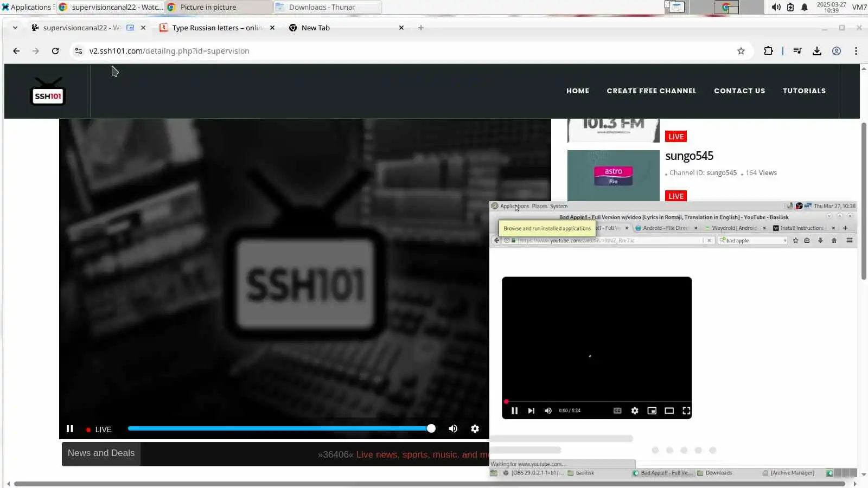
Task: Click the page vertical scrollbar
Action: [x=864, y=201]
